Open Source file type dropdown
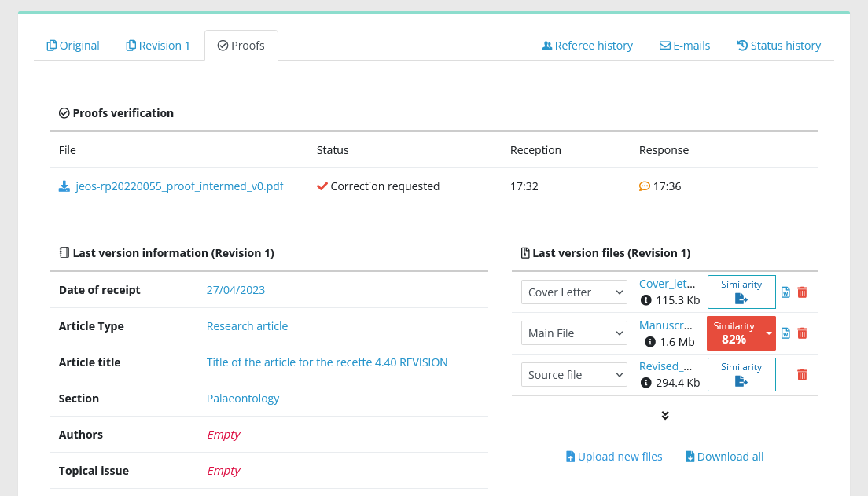 574,375
